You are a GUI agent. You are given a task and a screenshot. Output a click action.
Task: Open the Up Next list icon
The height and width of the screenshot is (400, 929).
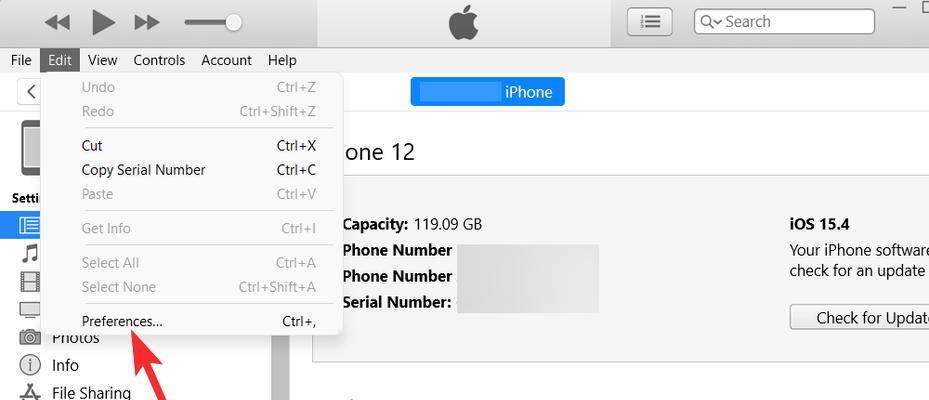pyautogui.click(x=650, y=22)
